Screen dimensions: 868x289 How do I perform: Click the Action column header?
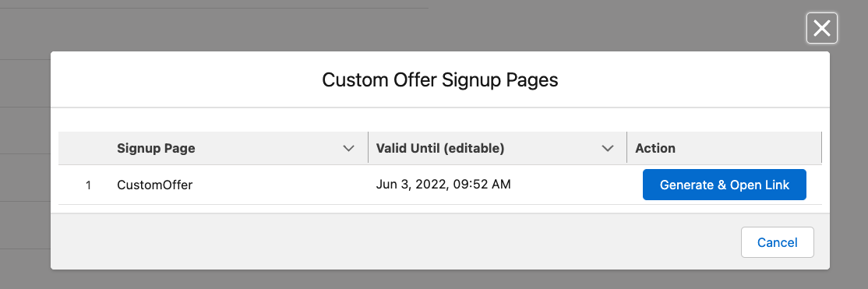pyautogui.click(x=655, y=148)
